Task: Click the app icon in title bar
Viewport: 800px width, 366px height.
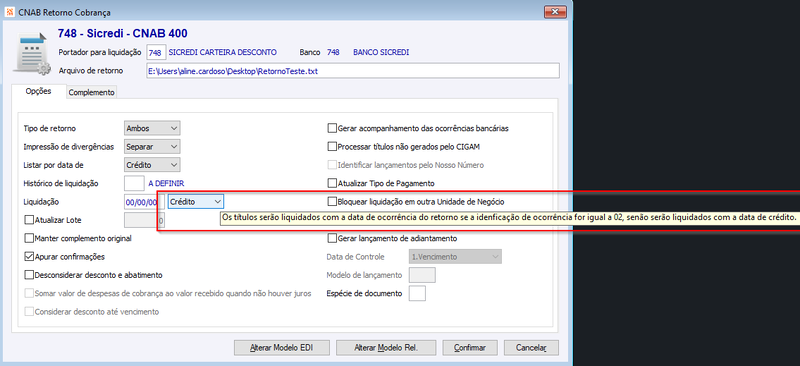Action: [x=9, y=12]
